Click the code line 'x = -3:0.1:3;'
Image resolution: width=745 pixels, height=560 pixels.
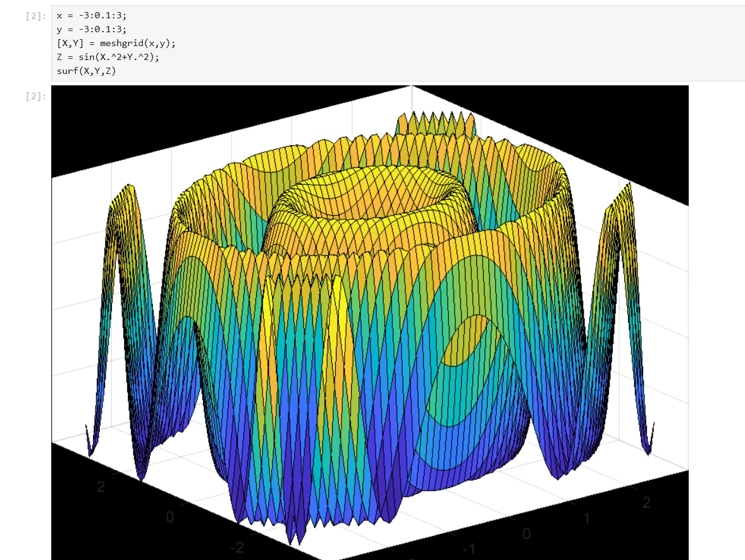click(x=92, y=16)
